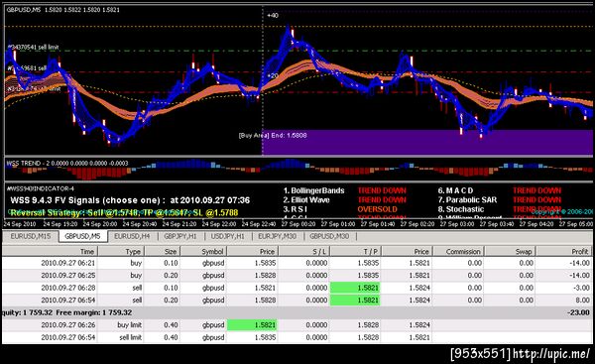Select the 2010.09.27 06:21 buy order time

[67, 263]
